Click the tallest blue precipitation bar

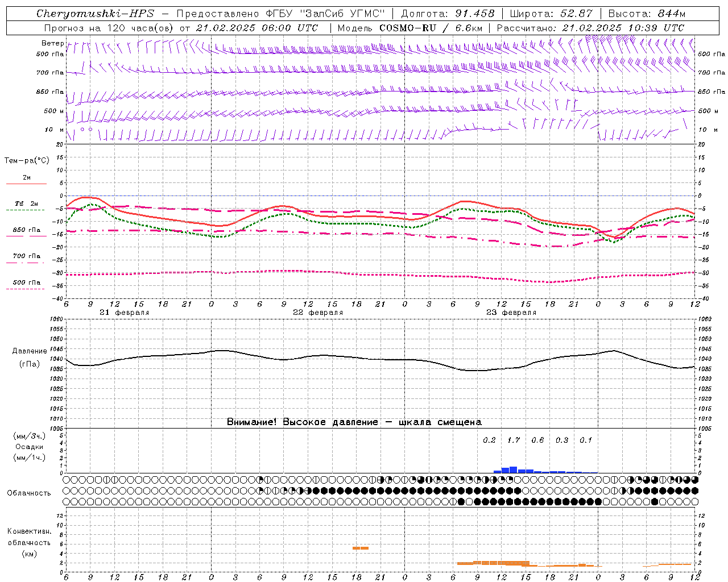(514, 469)
